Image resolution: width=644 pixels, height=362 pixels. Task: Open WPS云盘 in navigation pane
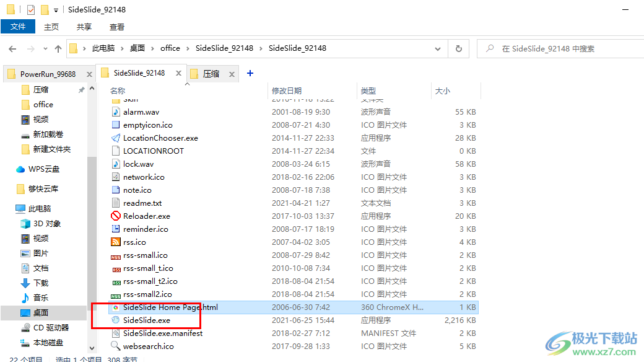(x=44, y=169)
